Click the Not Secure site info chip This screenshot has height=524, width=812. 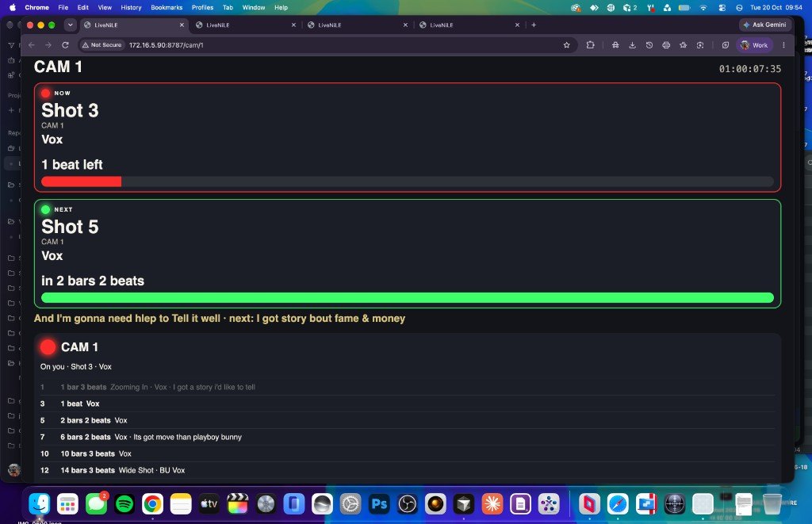[102, 45]
